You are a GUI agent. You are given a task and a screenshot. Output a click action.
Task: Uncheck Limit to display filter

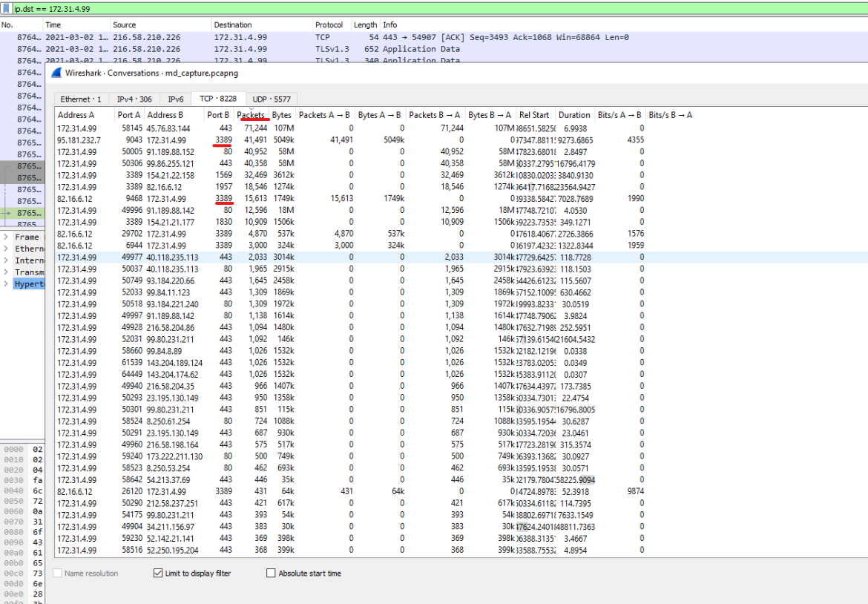(157, 574)
